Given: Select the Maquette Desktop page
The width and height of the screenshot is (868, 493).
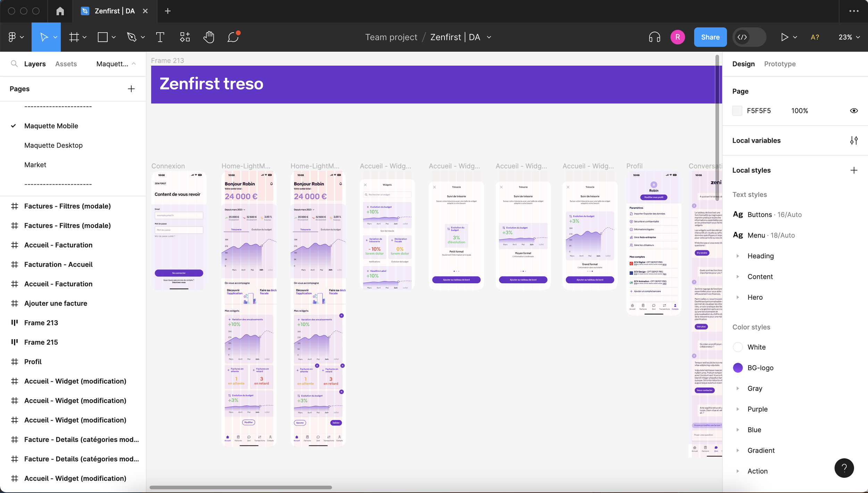Looking at the screenshot, I should coord(53,145).
